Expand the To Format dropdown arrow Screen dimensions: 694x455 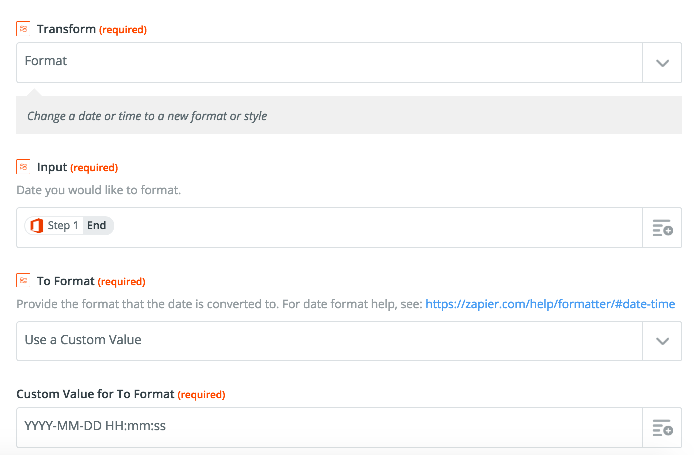pyautogui.click(x=662, y=341)
